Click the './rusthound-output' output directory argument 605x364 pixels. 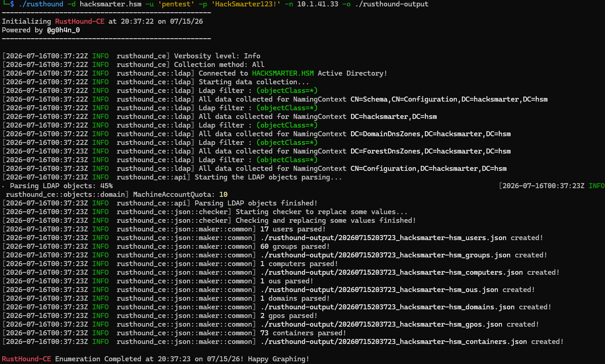[391, 4]
